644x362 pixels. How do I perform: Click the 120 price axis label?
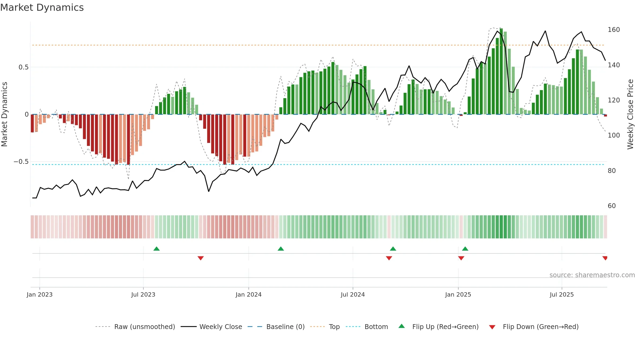[614, 100]
